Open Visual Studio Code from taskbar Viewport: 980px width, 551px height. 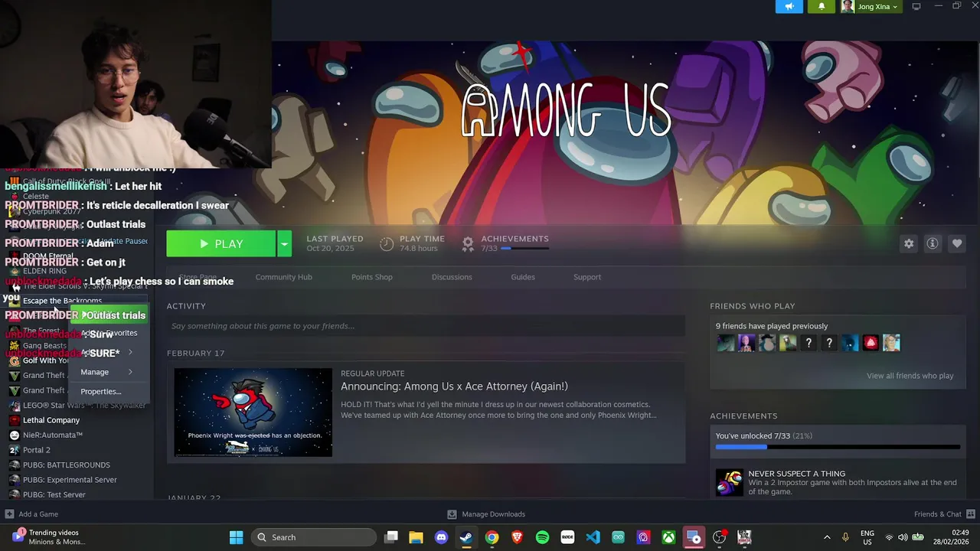click(x=593, y=537)
